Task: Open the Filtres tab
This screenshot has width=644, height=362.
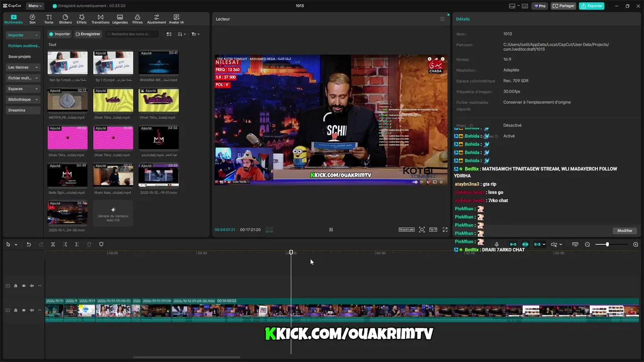Action: (137, 19)
